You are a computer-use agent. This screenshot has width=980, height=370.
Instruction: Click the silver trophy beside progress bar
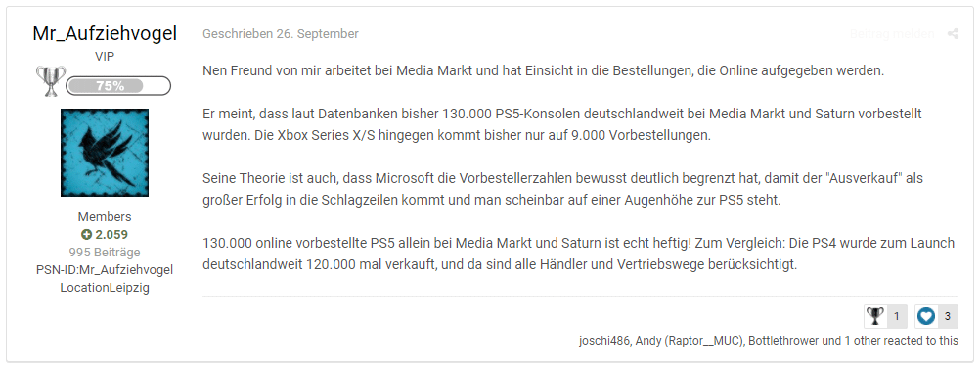[x=50, y=81]
